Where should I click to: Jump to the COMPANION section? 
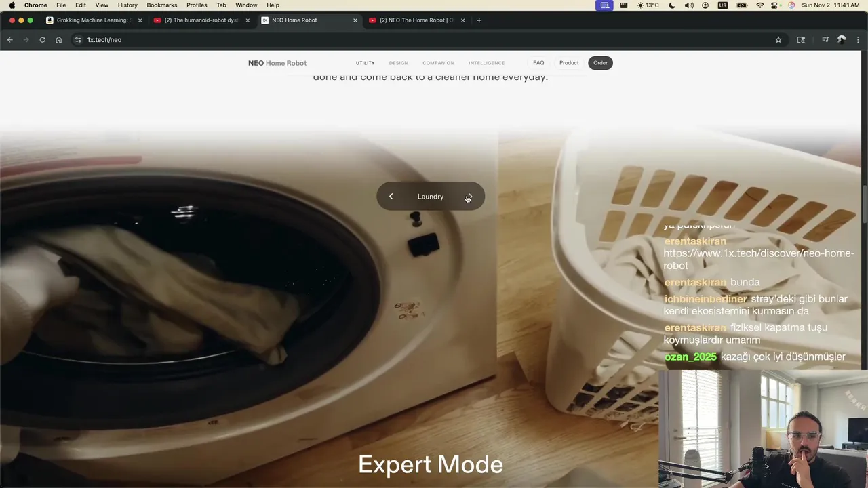click(x=438, y=63)
